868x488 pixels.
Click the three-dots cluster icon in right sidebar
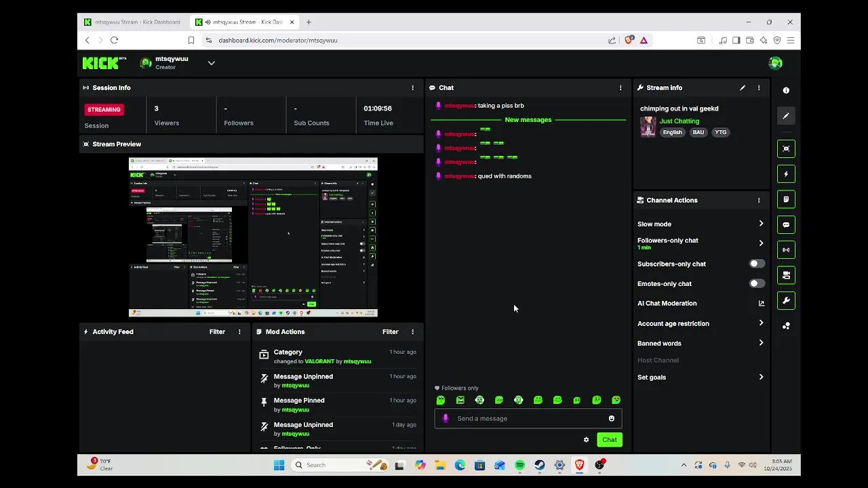(786, 326)
